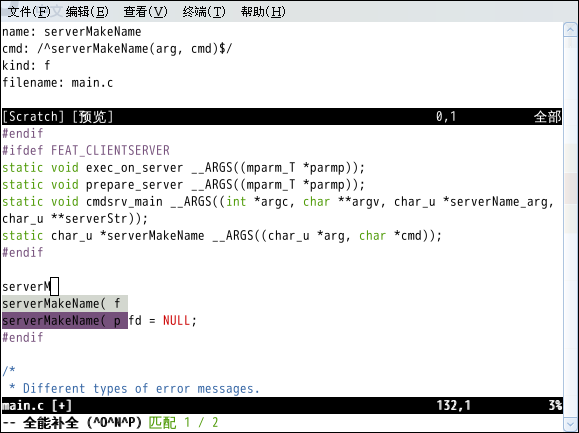
Task: Place cursor on the serverM text
Action: pyautogui.click(x=26, y=287)
